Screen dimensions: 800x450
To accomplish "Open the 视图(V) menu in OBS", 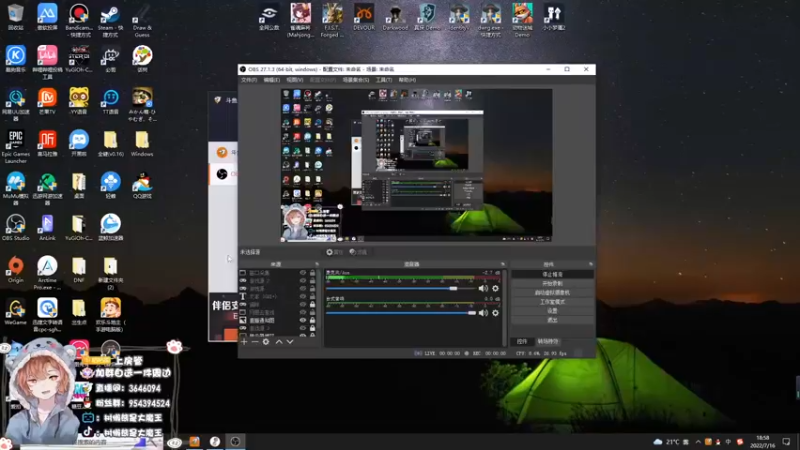I will (294, 80).
